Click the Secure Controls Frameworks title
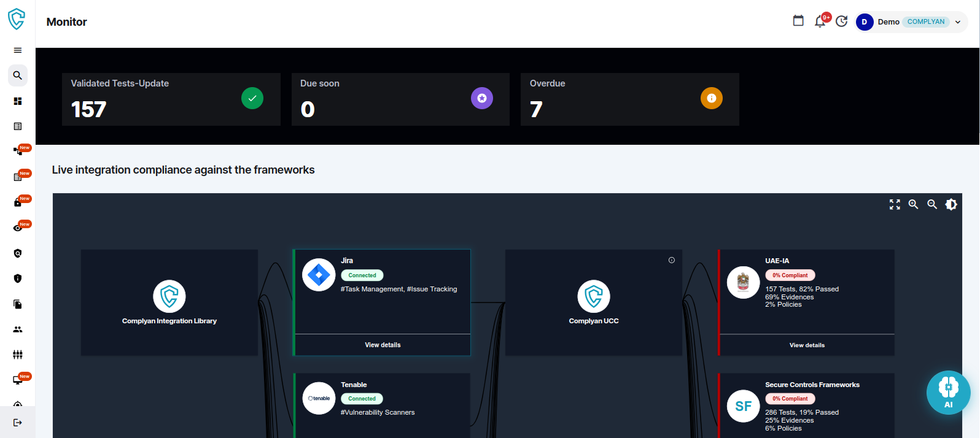The height and width of the screenshot is (438, 980). pos(812,385)
